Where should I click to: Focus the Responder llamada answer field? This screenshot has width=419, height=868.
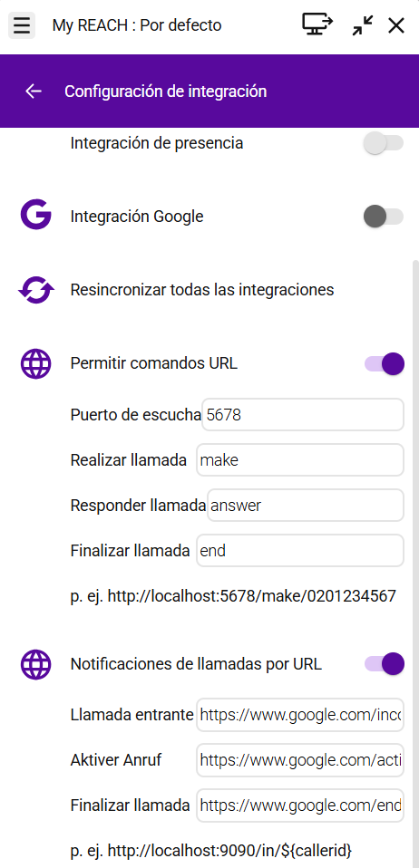(x=306, y=505)
